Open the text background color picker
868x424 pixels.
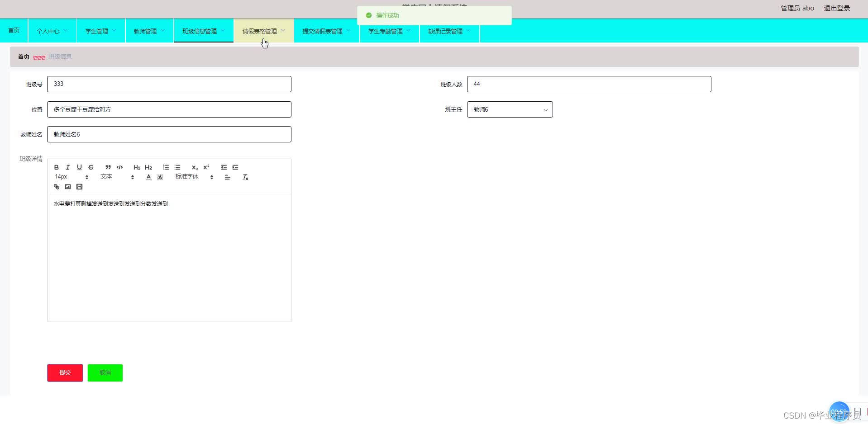coord(160,177)
